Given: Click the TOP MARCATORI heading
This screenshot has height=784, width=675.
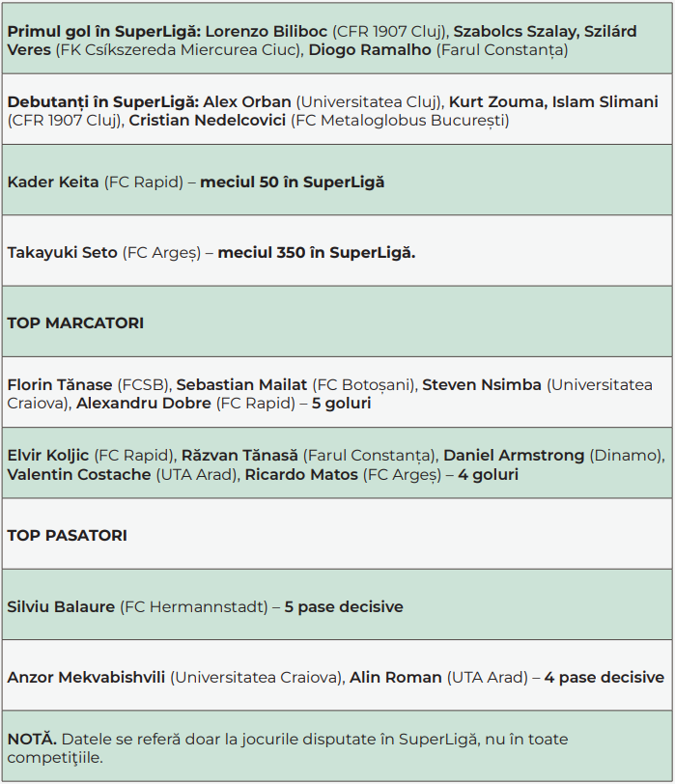Looking at the screenshot, I should (x=75, y=322).
